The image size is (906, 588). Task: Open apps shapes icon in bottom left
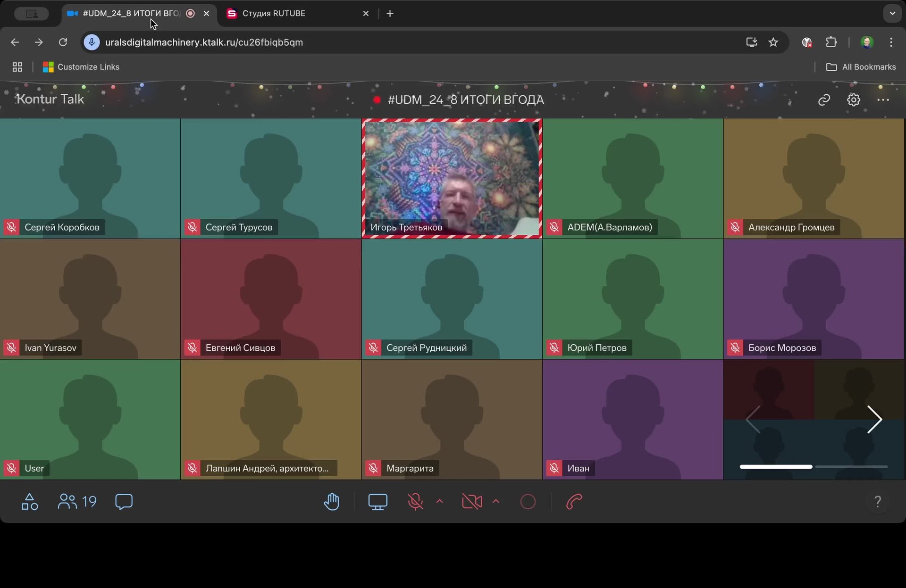tap(30, 502)
